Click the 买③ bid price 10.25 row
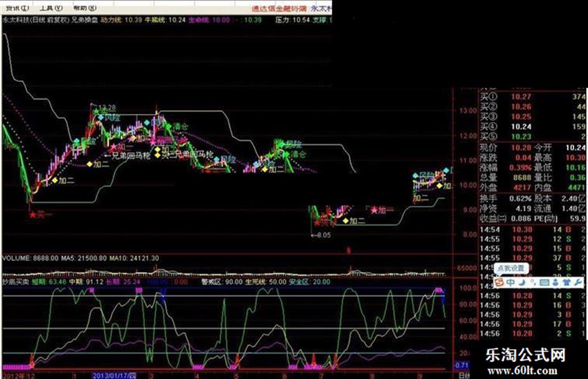Image resolution: width=588 pixels, height=379 pixels. tap(533, 117)
